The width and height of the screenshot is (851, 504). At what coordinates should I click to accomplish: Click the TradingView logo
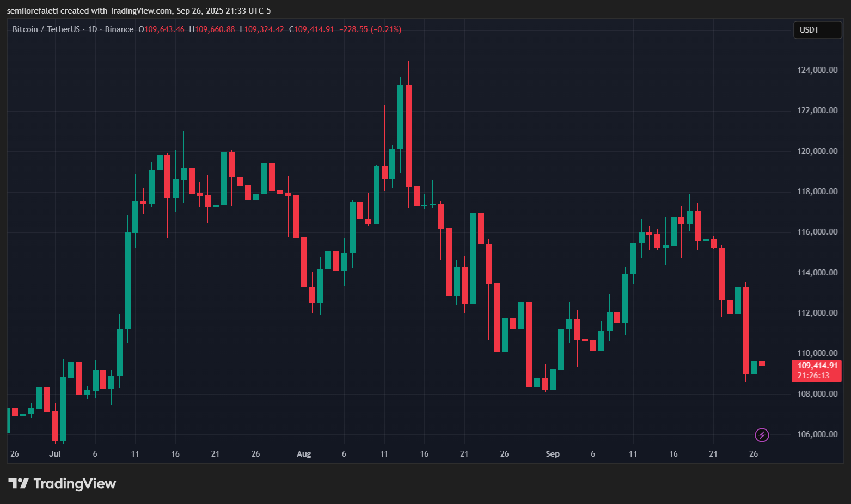pos(62,483)
